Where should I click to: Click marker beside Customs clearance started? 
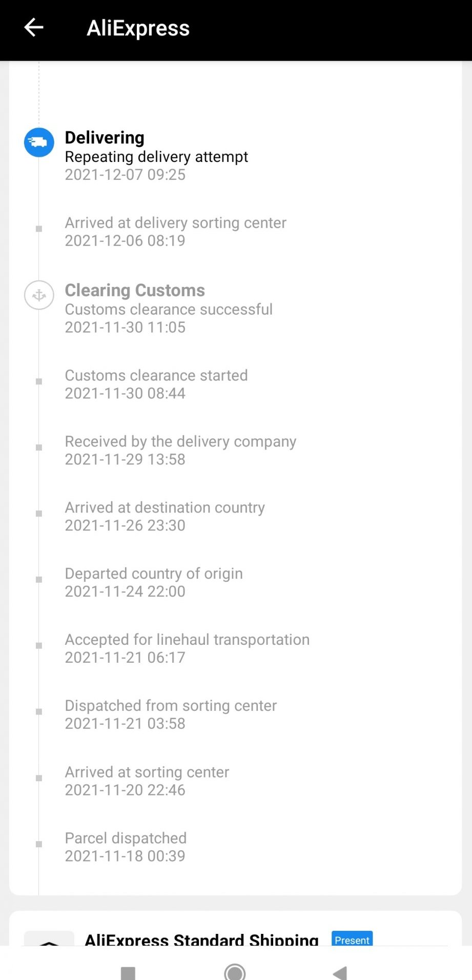pyautogui.click(x=39, y=381)
